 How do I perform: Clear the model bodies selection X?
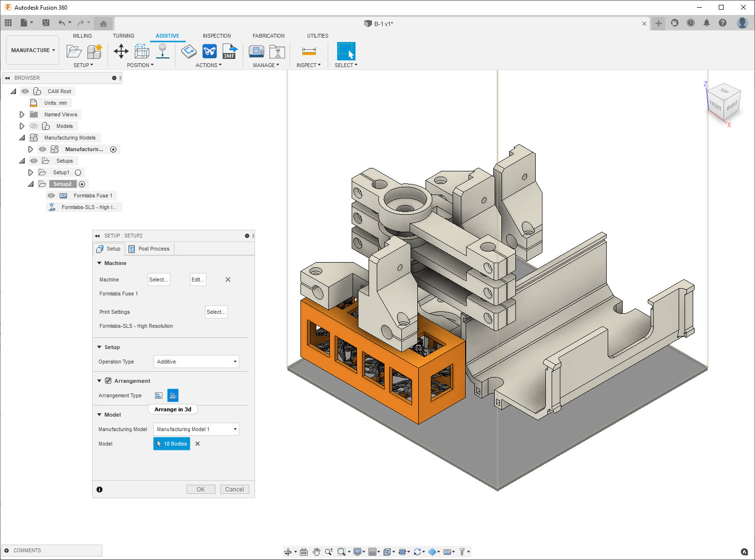(x=198, y=444)
